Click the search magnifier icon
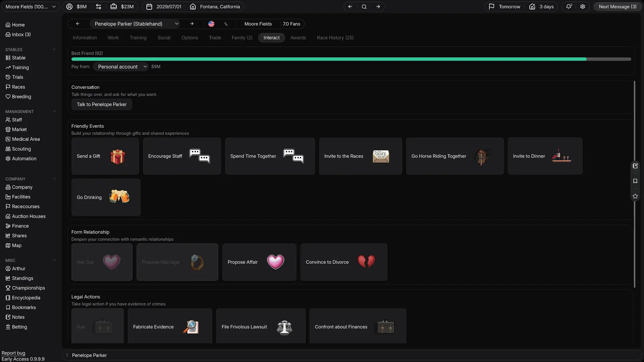644x362 pixels. [x=364, y=7]
